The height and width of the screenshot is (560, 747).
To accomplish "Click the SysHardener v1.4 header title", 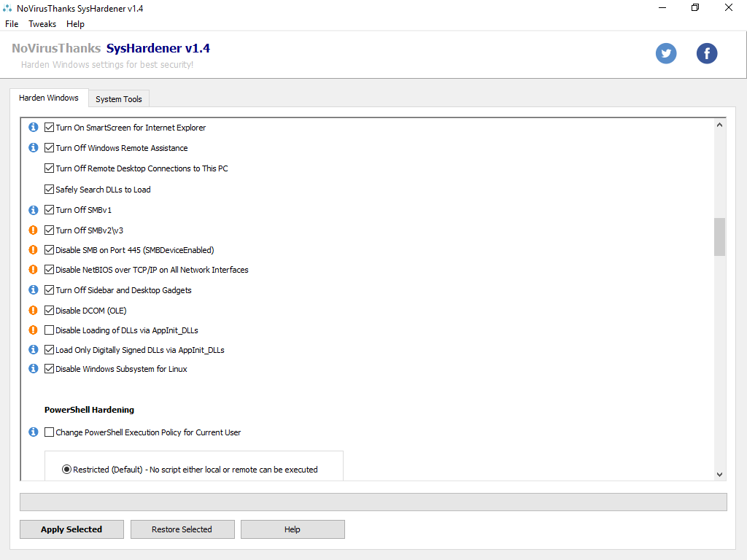I will (158, 48).
